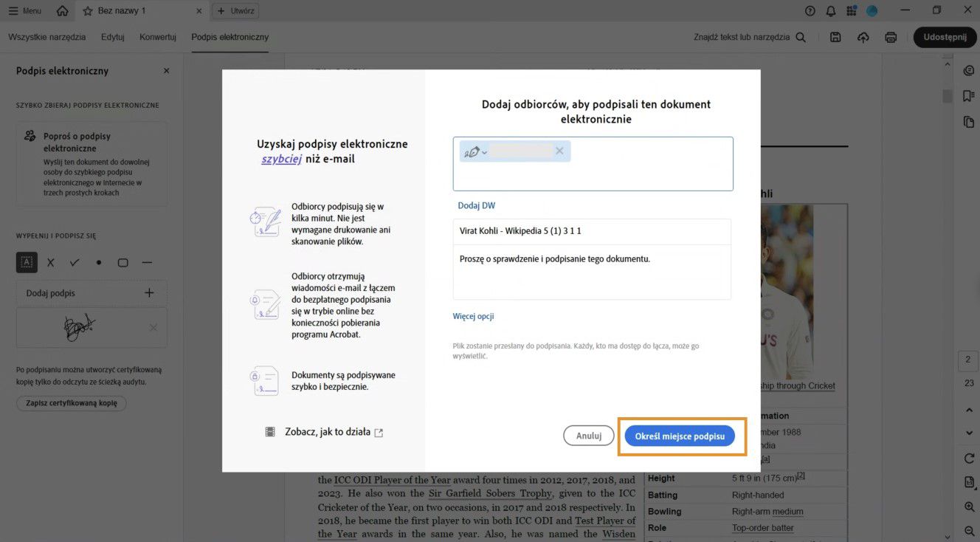Screen dimensions: 980x542
Task: Open the notifications bell
Action: click(831, 11)
